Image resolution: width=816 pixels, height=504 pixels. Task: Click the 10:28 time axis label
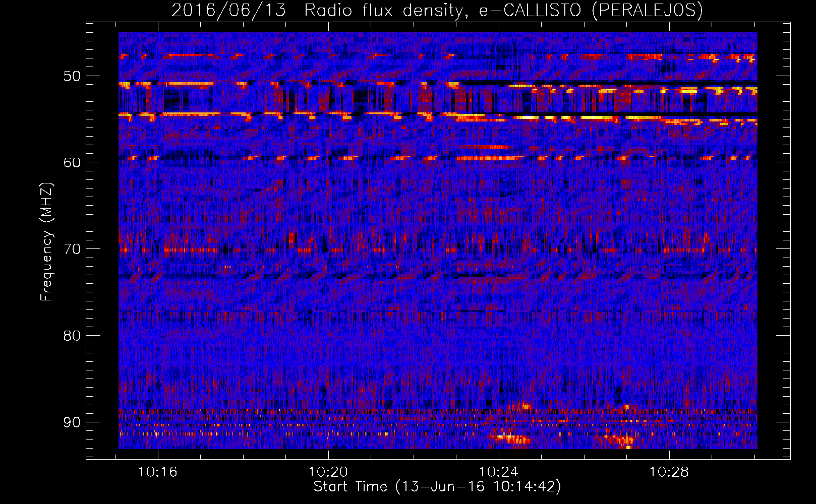point(669,472)
